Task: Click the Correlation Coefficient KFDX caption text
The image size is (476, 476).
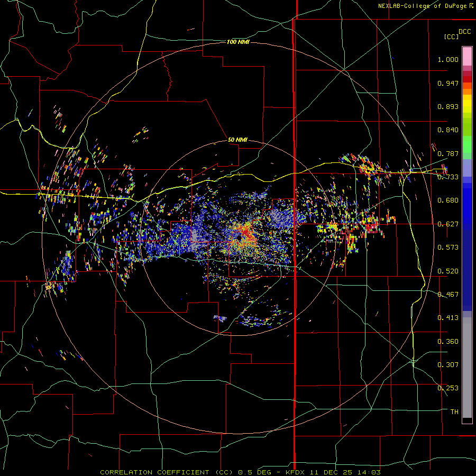Action: pos(240,472)
